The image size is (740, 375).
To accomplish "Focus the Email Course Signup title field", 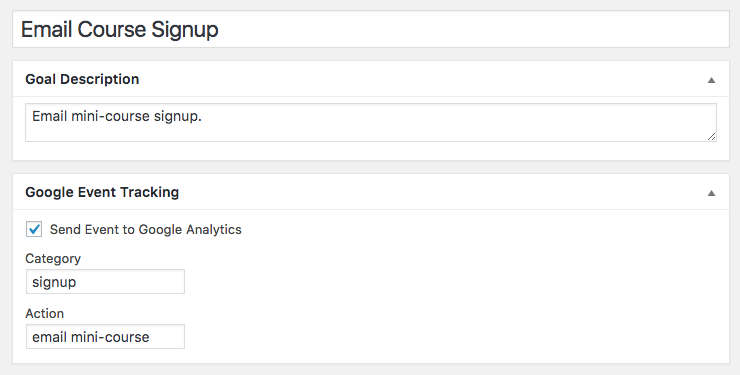I will 371,29.
